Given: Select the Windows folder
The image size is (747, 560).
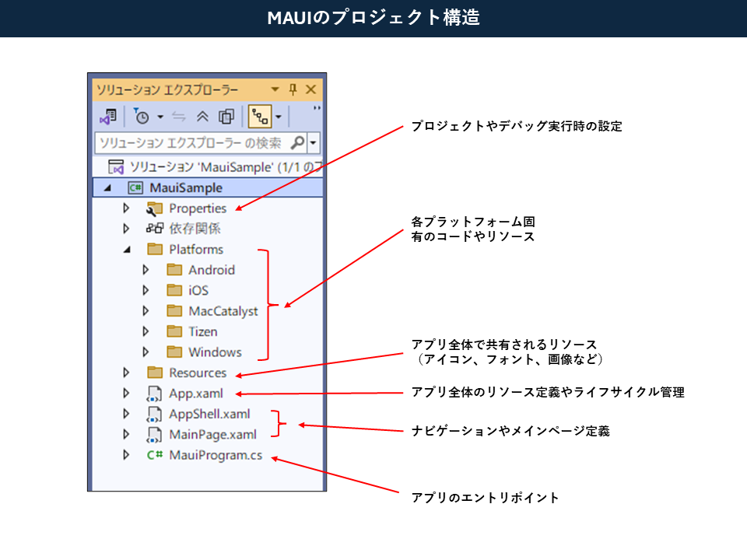Looking at the screenshot, I should coord(215,352).
